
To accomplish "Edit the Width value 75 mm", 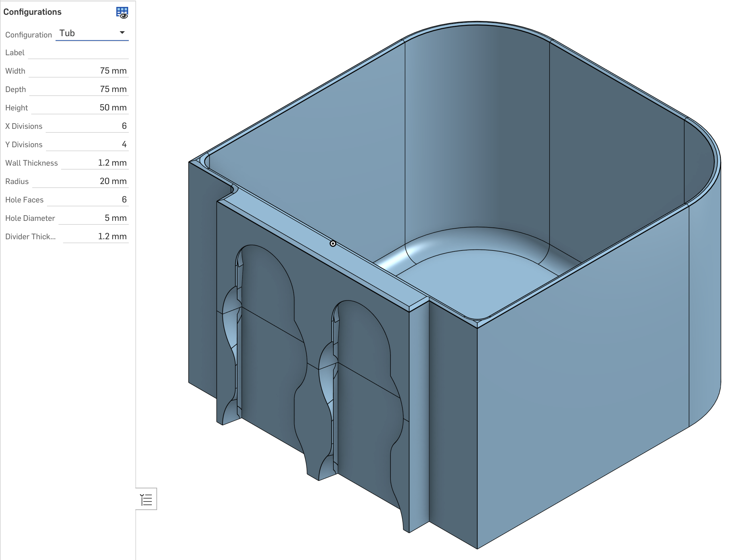I will point(79,71).
